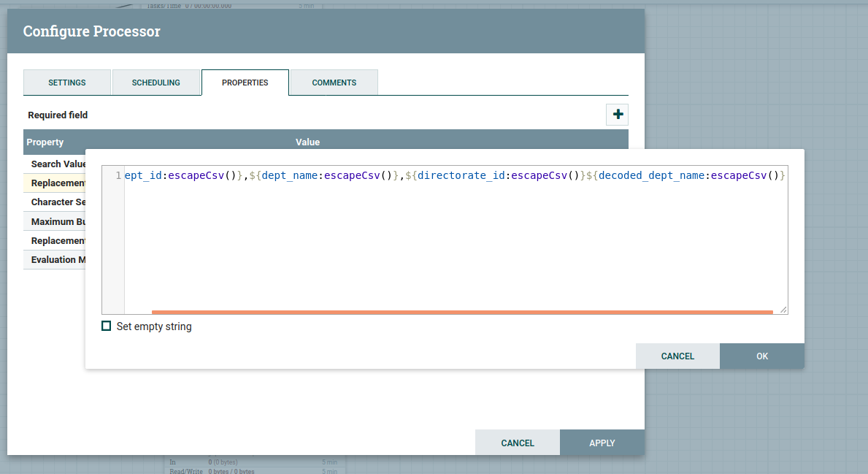The height and width of the screenshot is (474, 868).
Task: Select the highlighted Replacement Value property row
Action: (57, 183)
